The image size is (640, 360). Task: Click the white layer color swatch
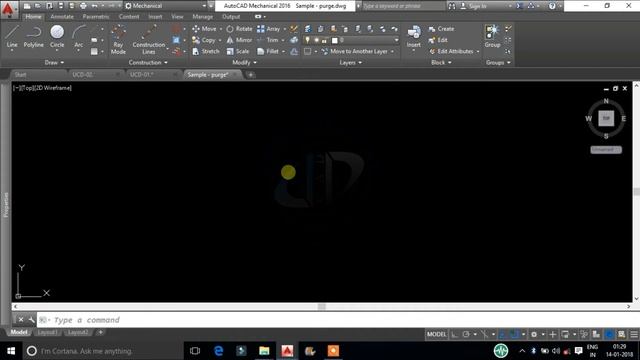click(335, 40)
